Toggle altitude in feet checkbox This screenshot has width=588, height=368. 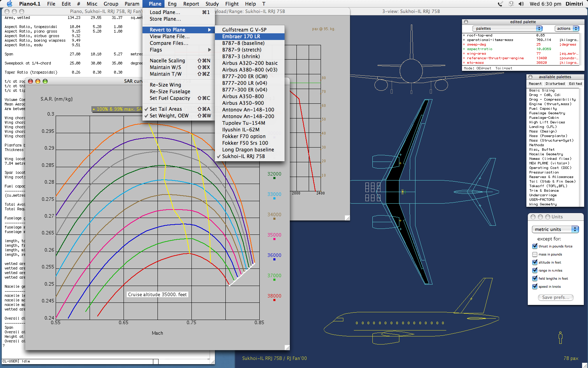pyautogui.click(x=535, y=263)
